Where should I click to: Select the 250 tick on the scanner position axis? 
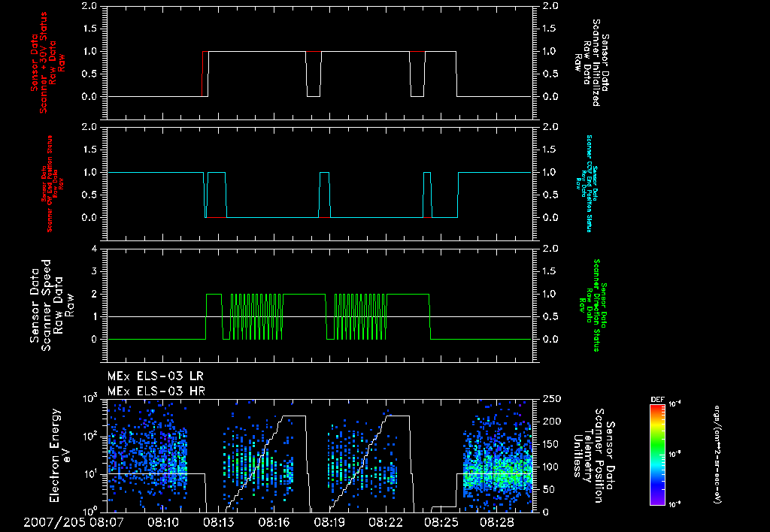[x=551, y=399]
